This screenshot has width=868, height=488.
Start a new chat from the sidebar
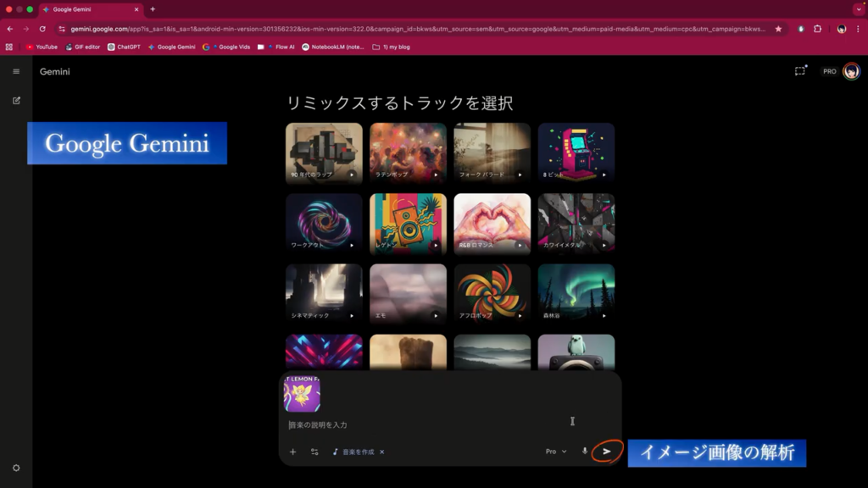tap(16, 100)
